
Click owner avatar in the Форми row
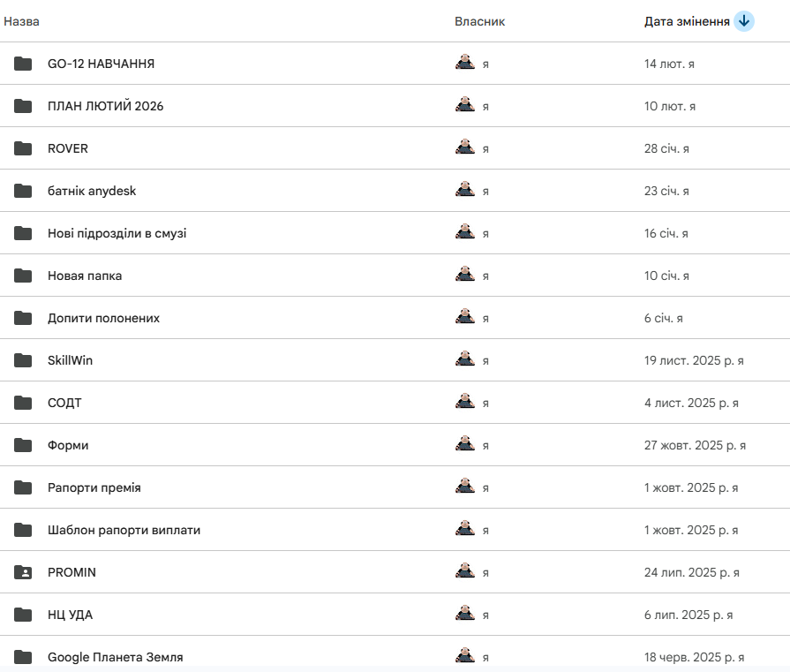point(465,444)
